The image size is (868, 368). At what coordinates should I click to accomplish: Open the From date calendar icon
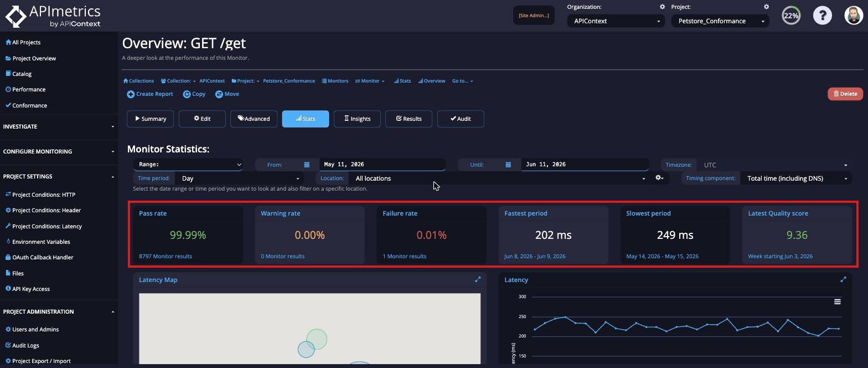[x=307, y=165]
